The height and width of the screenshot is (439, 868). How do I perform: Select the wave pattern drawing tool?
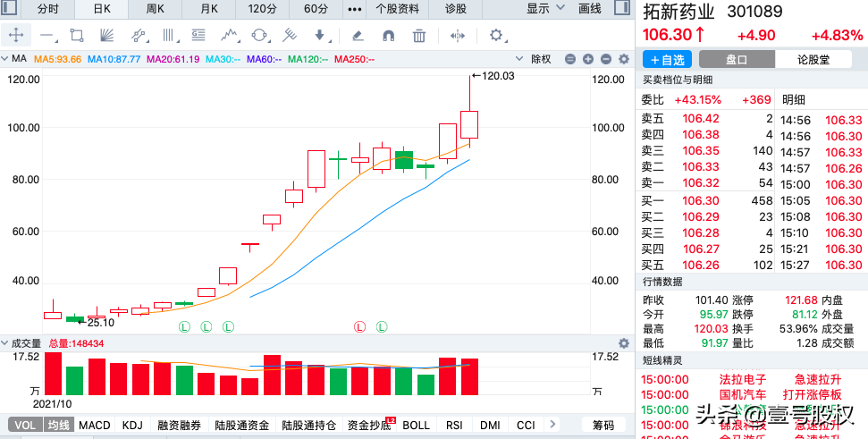click(231, 36)
